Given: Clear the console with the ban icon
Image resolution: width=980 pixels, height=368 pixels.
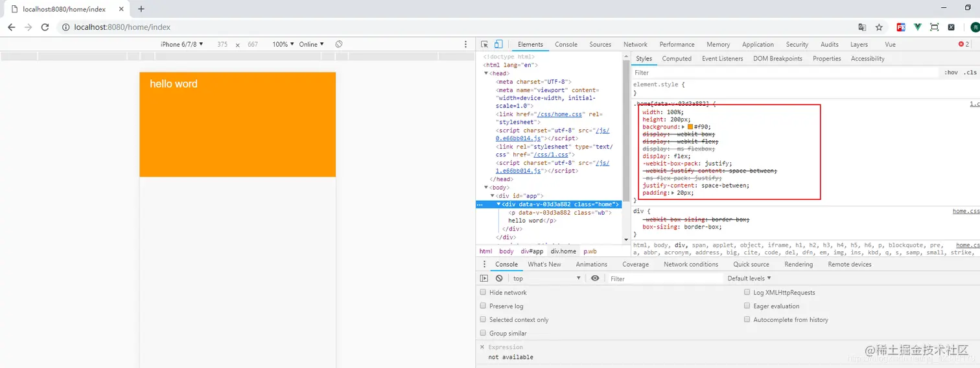Looking at the screenshot, I should point(499,278).
